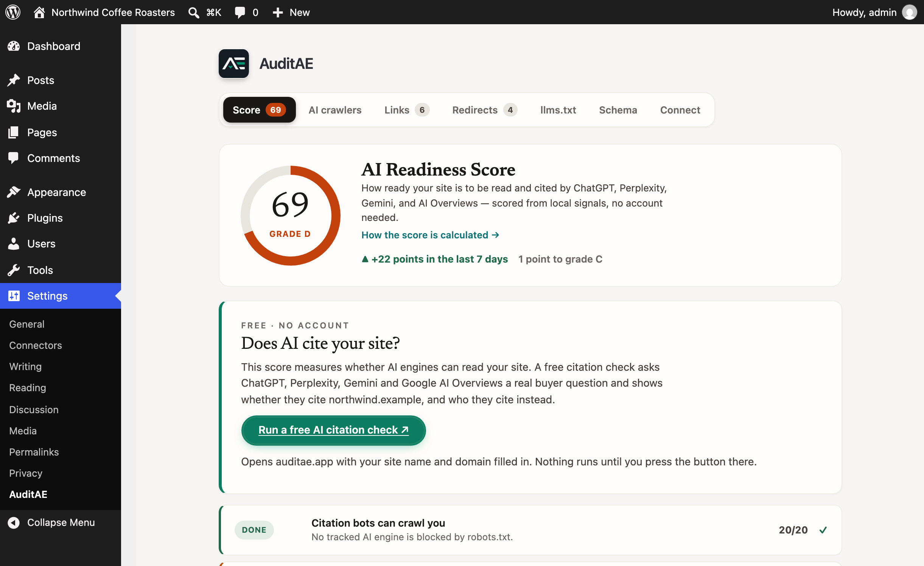Open Privacy settings submenu item

(x=26, y=473)
